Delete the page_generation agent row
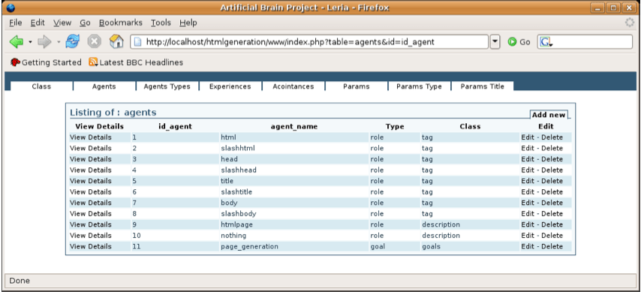The width and height of the screenshot is (644, 292). click(552, 246)
